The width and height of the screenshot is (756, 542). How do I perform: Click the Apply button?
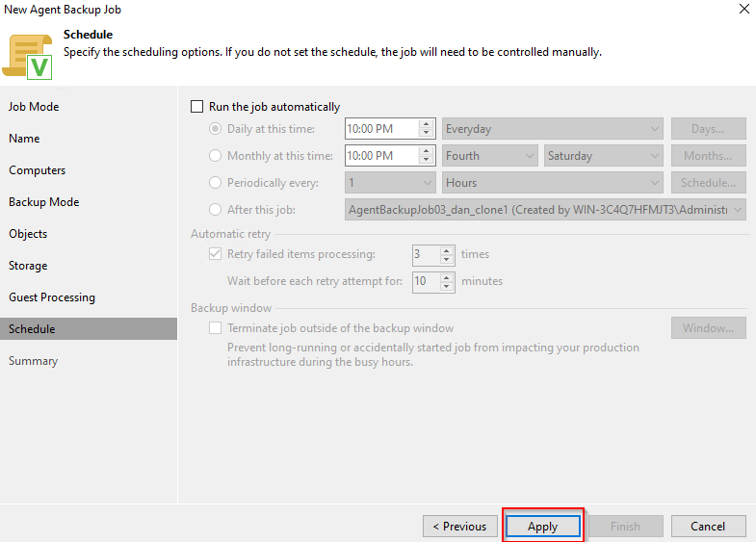542,527
